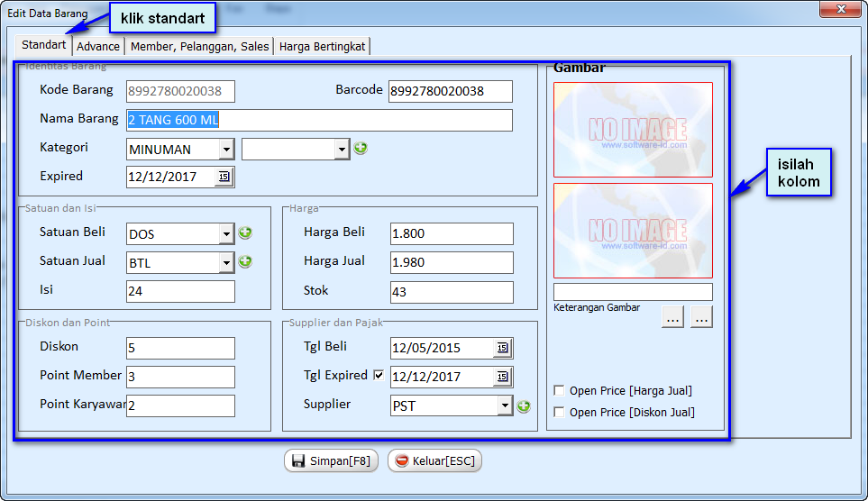Open calendar picker for Tgl Beli

pyautogui.click(x=502, y=348)
